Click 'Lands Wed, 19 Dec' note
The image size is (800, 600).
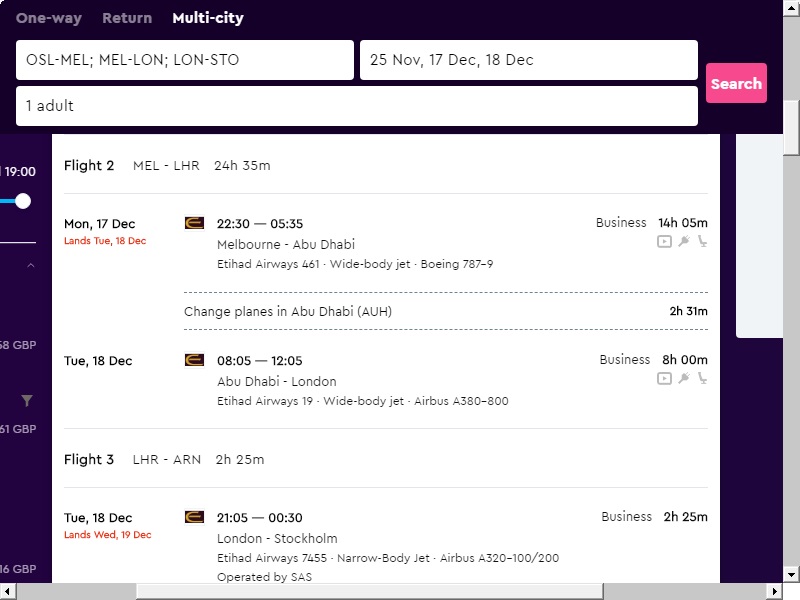108,535
